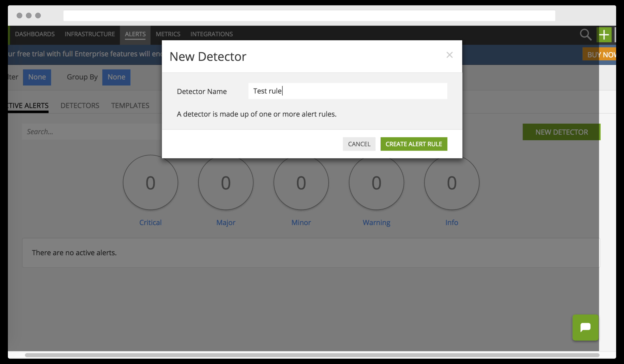Image resolution: width=624 pixels, height=364 pixels.
Task: Switch to the Detectors tab
Action: [80, 106]
